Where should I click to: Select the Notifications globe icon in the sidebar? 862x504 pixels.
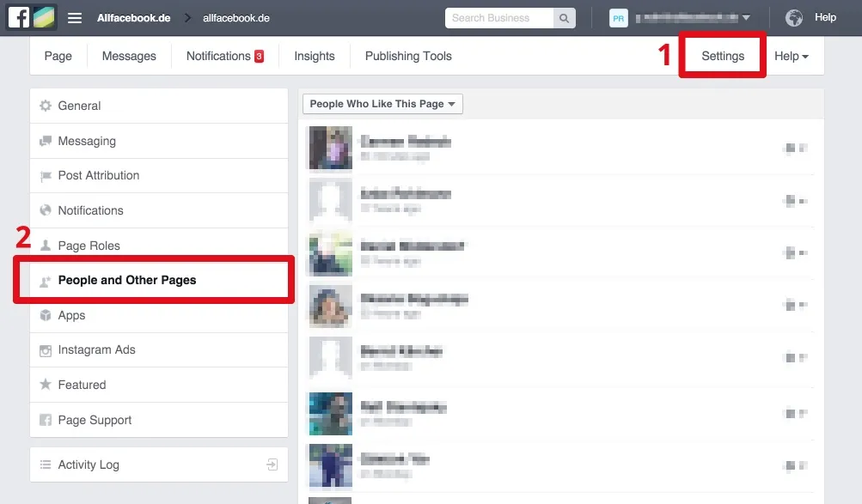pos(46,210)
